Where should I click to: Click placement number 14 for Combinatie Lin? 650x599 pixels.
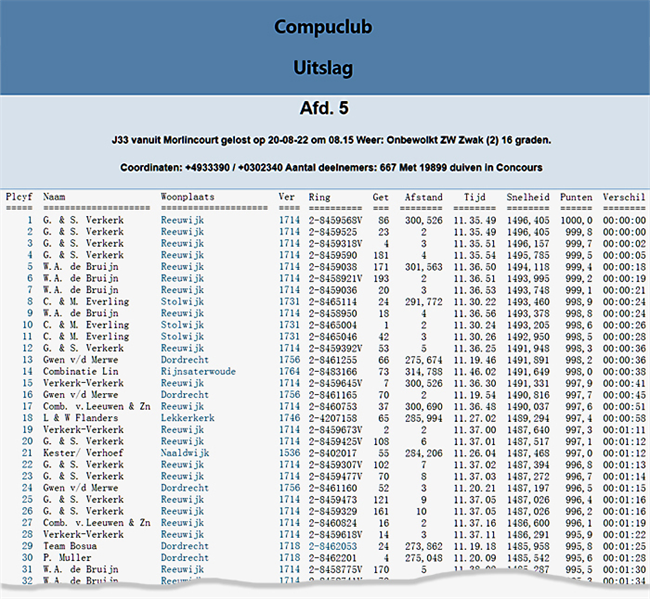pos(28,370)
